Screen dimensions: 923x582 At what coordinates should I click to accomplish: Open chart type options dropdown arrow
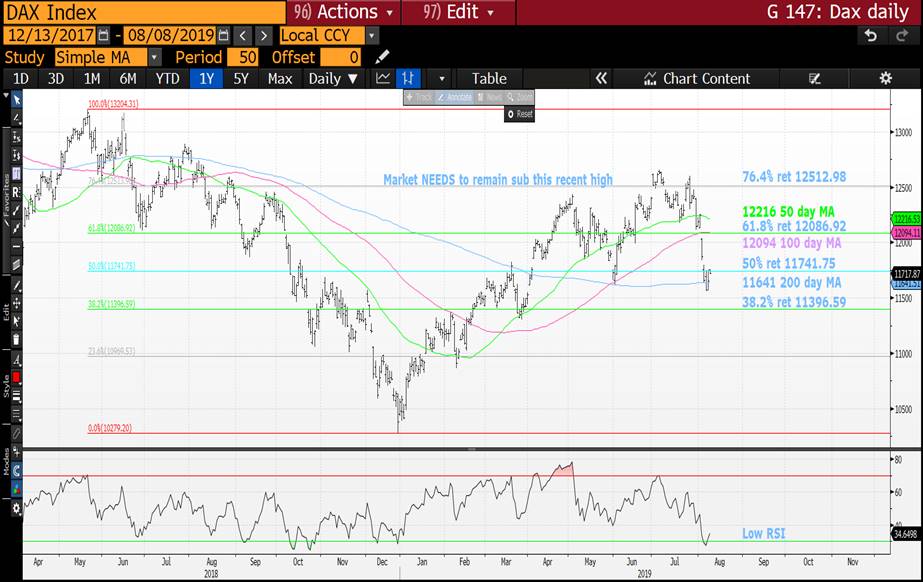click(441, 78)
